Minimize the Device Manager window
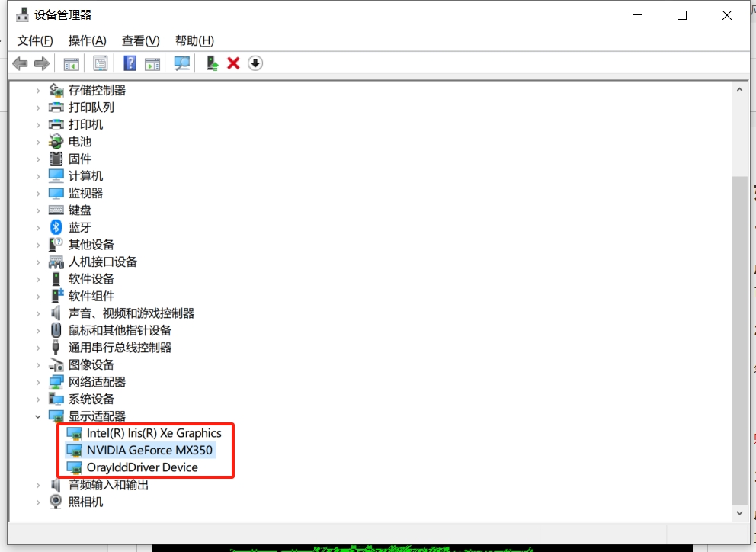 [x=638, y=15]
